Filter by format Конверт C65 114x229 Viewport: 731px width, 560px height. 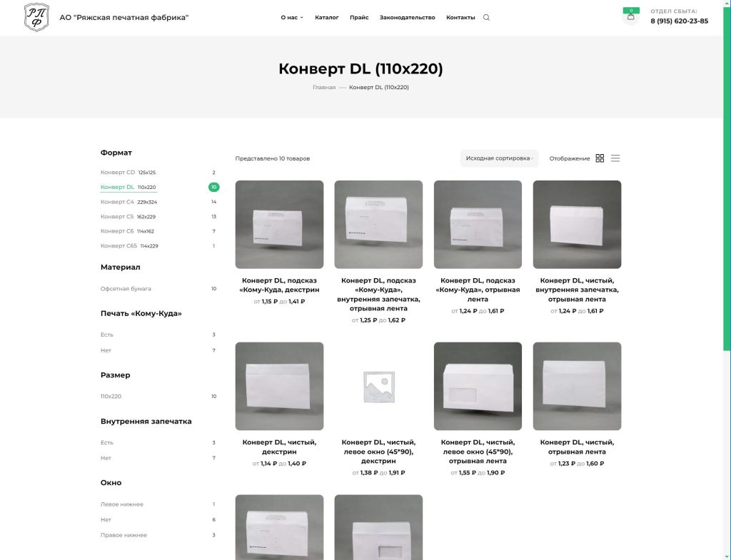129,246
